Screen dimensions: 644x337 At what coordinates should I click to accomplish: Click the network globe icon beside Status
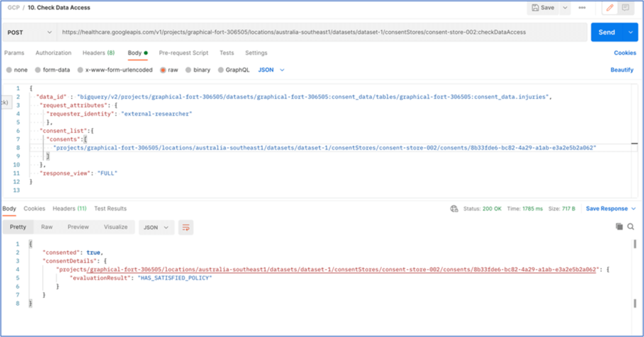coord(454,209)
